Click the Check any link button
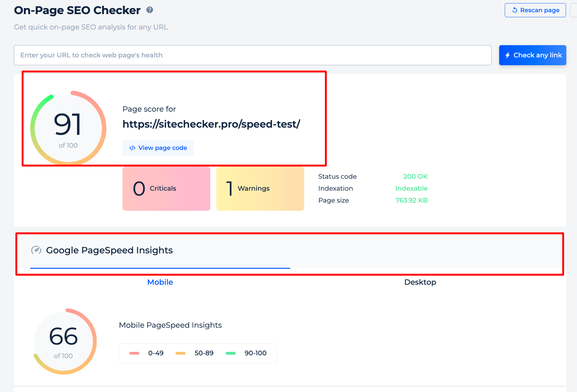Image resolution: width=577 pixels, height=392 pixels. (532, 55)
